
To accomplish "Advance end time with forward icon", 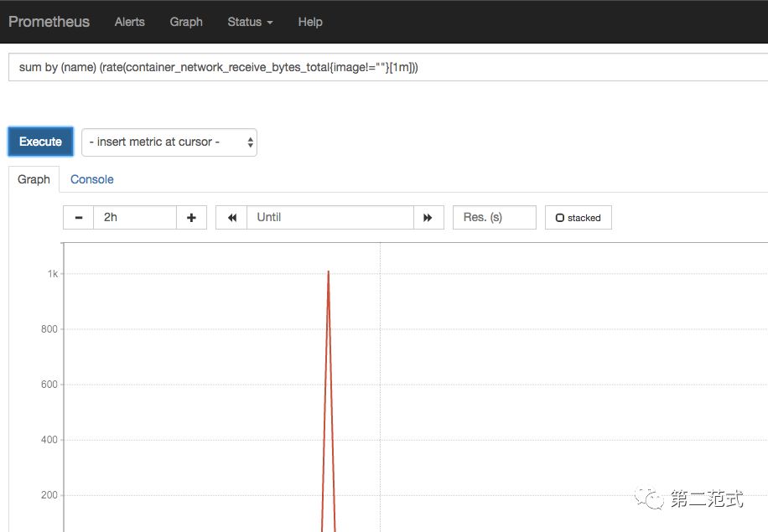I will coord(428,217).
